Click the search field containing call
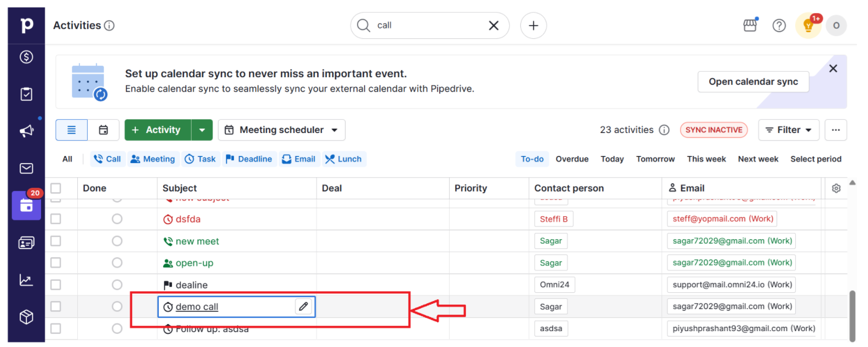Screen dimensions: 868x347 point(430,25)
